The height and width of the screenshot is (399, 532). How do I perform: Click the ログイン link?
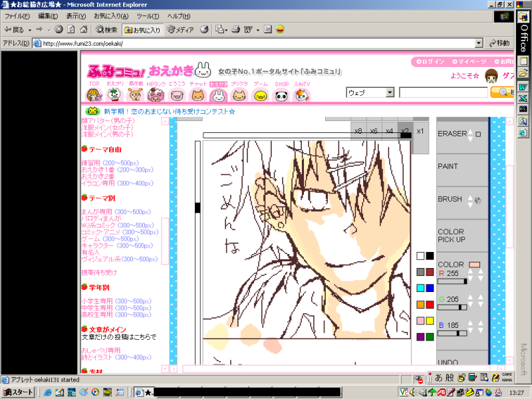coord(430,62)
